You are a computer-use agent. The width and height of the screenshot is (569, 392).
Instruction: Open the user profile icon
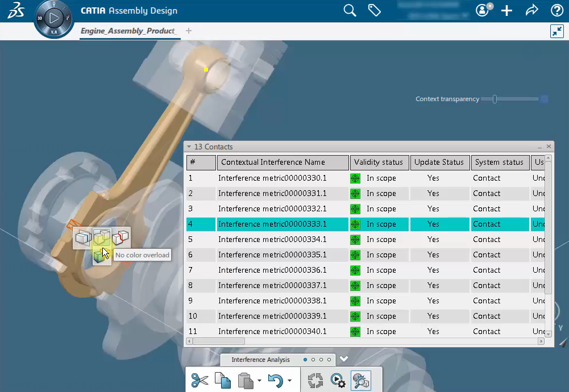pos(482,10)
